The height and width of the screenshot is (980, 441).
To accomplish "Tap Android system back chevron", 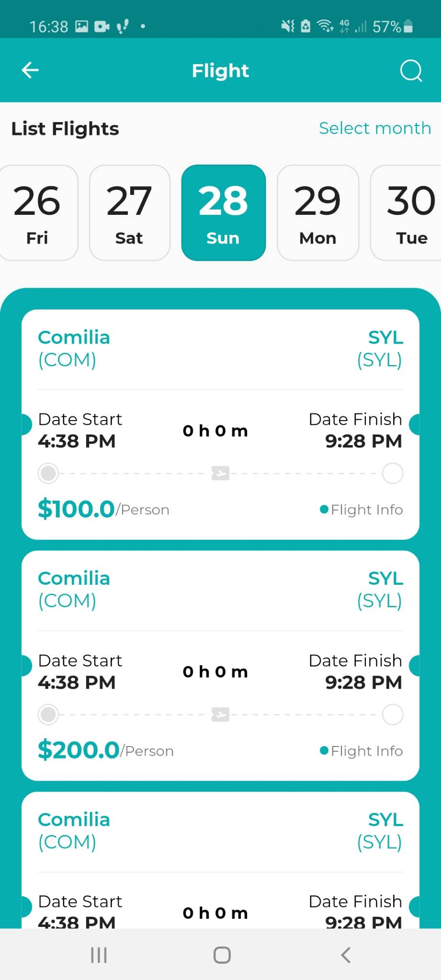I will (x=346, y=955).
